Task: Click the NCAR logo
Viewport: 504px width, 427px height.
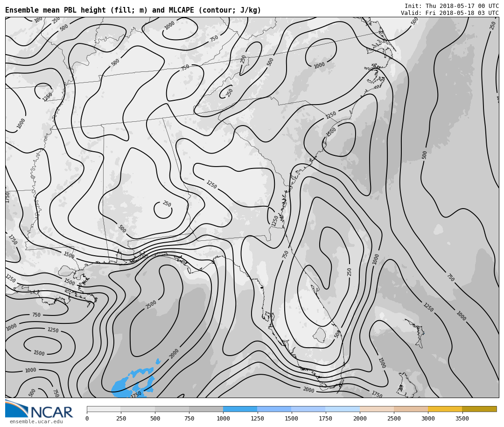Action: click(x=39, y=409)
